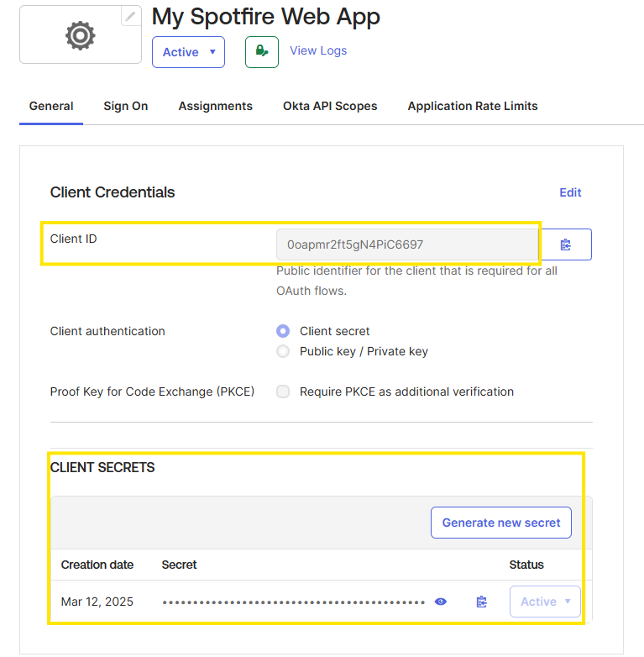Click the masked secret dots value
The height and width of the screenshot is (657, 644).
click(x=294, y=602)
